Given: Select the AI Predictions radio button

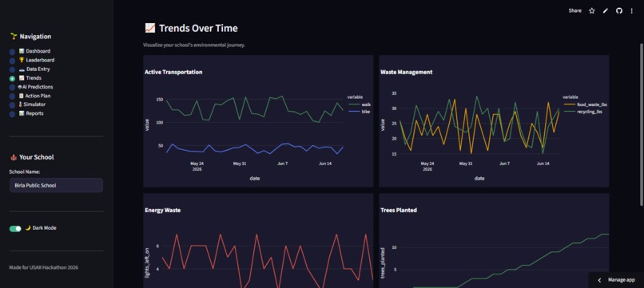Looking at the screenshot, I should coord(12,88).
